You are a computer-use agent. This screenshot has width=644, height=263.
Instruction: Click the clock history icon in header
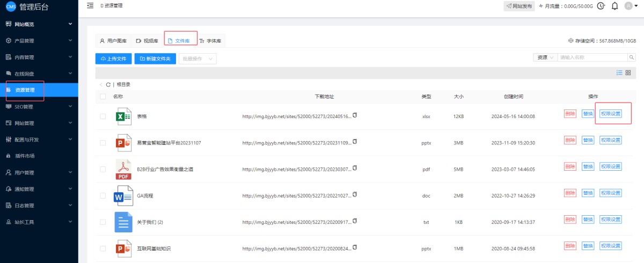[x=601, y=6]
